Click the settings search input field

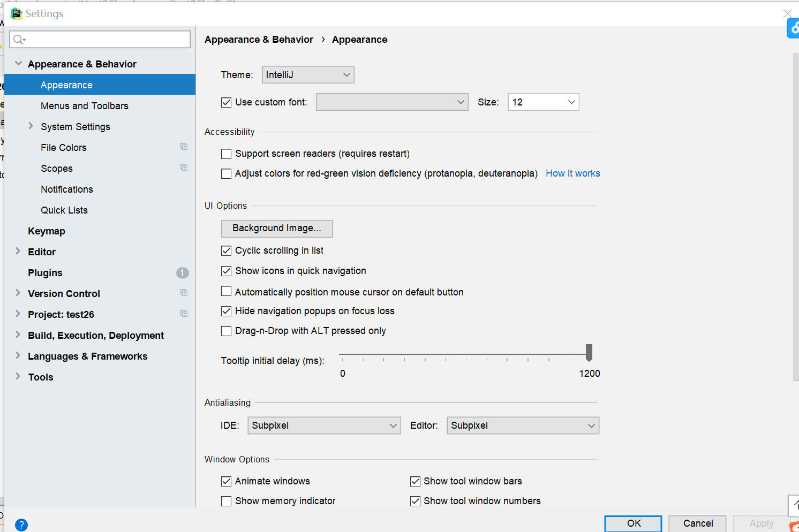pos(100,39)
